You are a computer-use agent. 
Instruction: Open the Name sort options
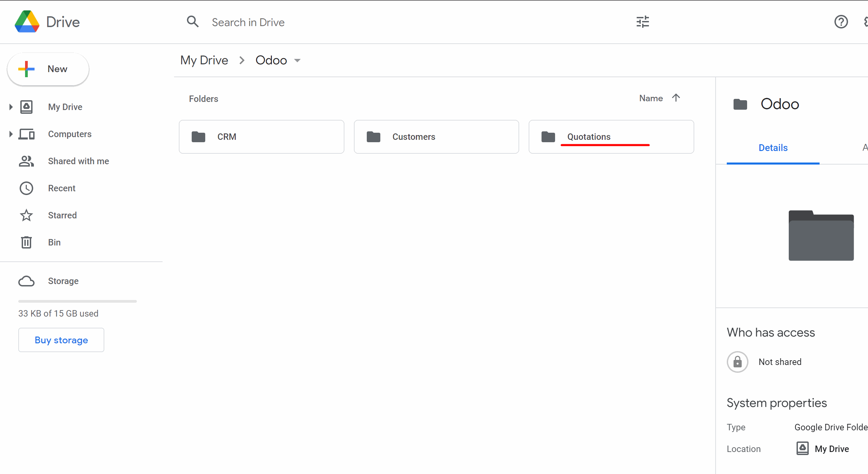651,98
